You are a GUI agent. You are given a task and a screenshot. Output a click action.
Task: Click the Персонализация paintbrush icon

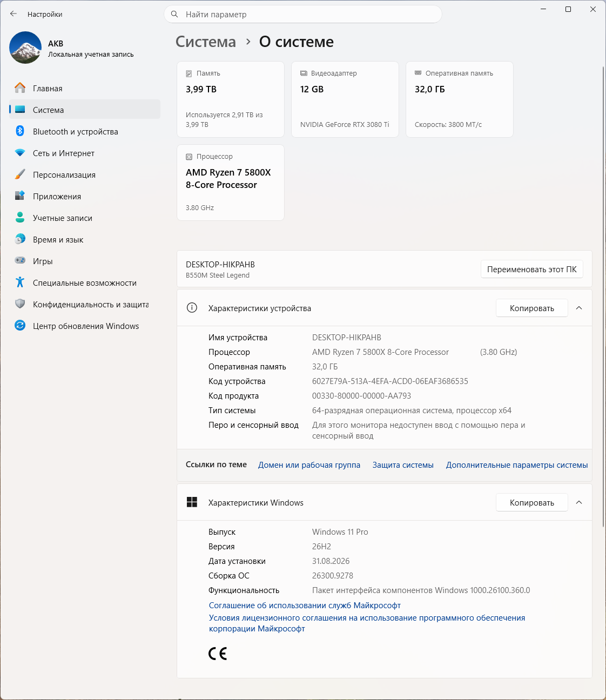tap(20, 174)
